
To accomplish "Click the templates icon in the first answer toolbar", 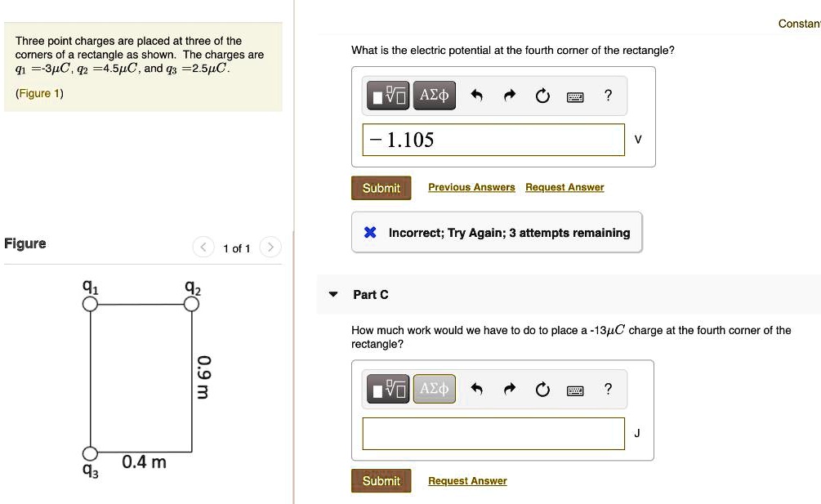I will click(386, 96).
